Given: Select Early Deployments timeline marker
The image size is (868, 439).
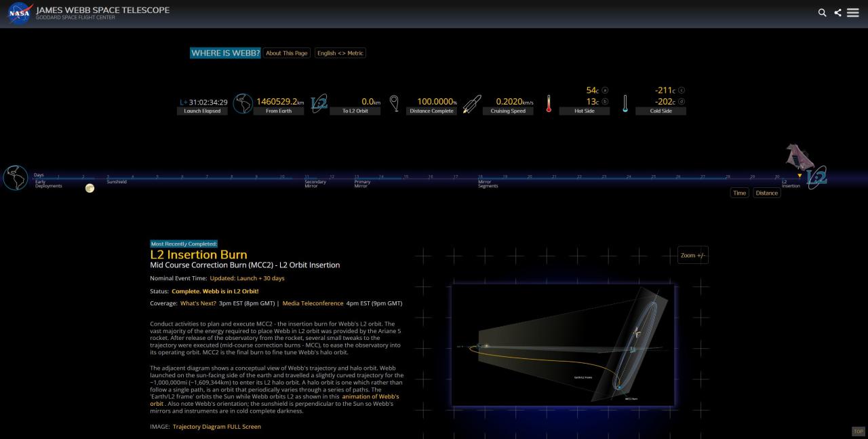Looking at the screenshot, I should click(48, 184).
